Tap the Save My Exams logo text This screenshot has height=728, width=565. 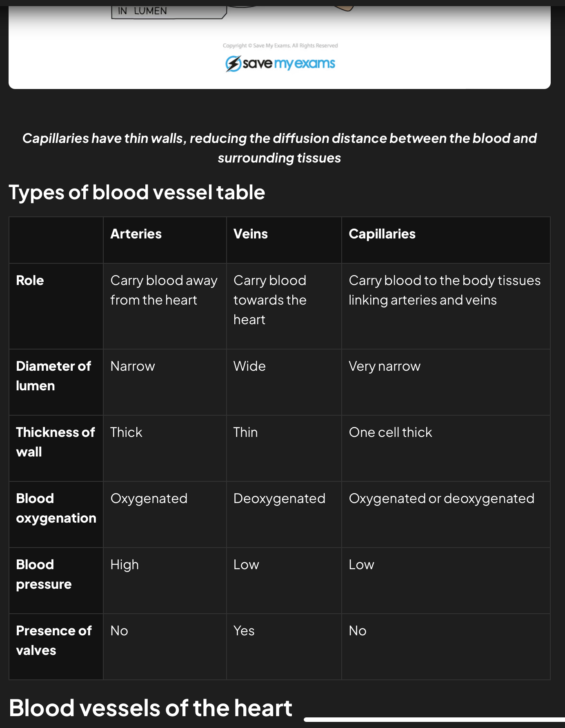(x=289, y=64)
